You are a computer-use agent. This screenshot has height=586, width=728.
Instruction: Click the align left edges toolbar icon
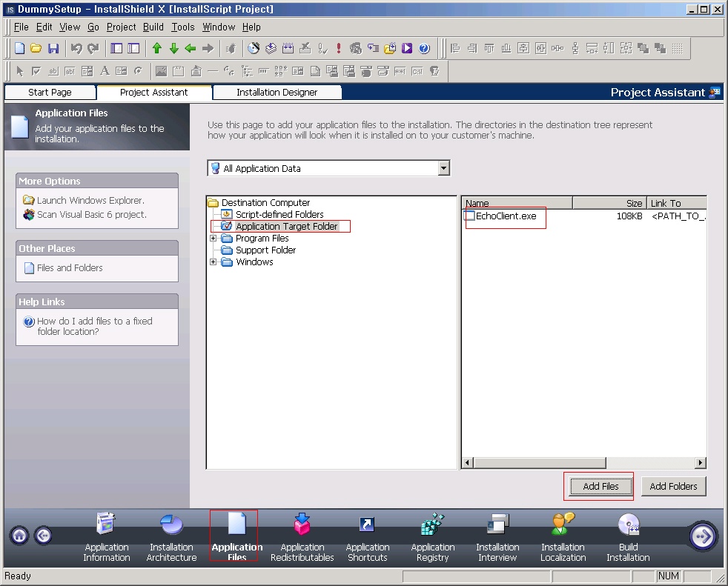click(x=455, y=48)
